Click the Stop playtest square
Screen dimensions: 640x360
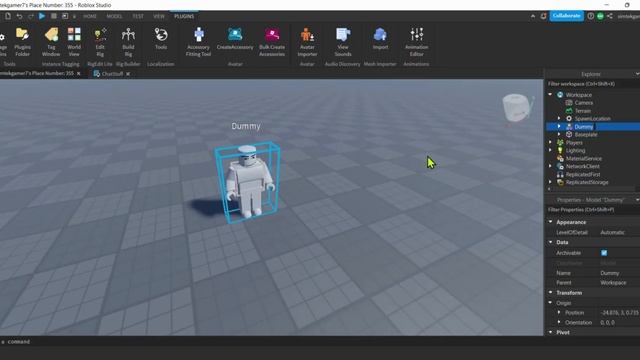coord(53,16)
